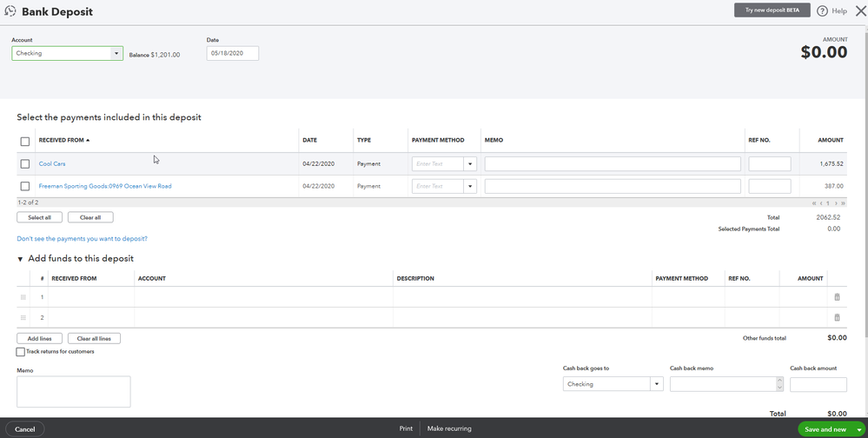Go to the previous payments page
The width and height of the screenshot is (868, 438).
click(821, 203)
